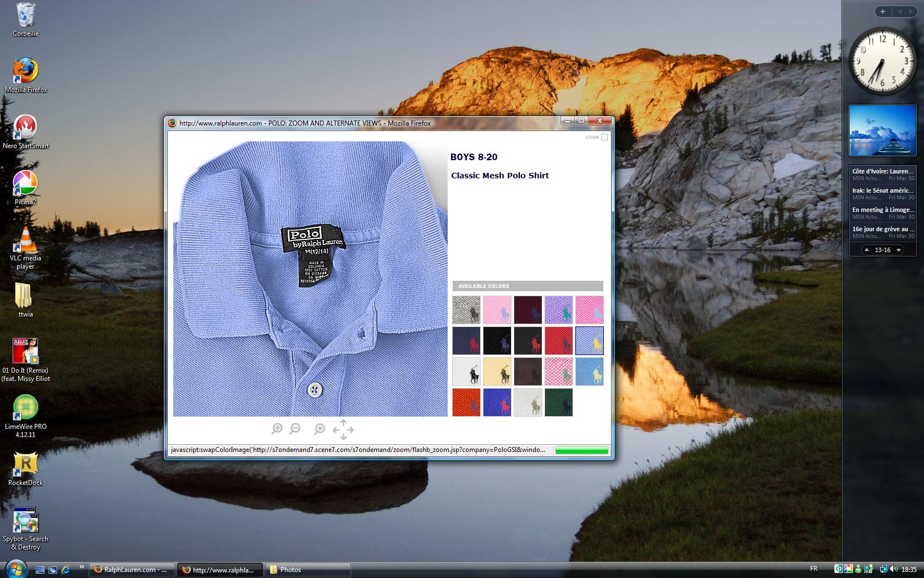Screen dimensions: 924x578
Task: Open the Côte d'Ivoire news headline
Action: [882, 171]
